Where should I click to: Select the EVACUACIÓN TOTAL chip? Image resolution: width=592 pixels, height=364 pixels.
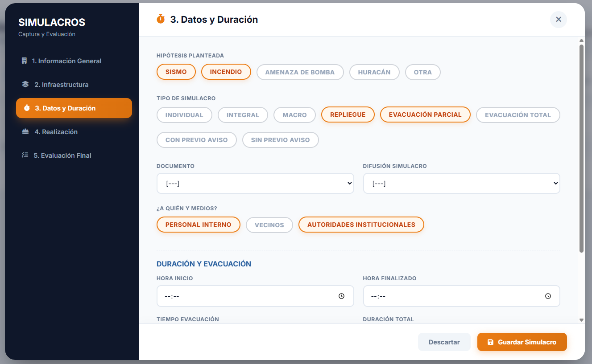tap(518, 115)
